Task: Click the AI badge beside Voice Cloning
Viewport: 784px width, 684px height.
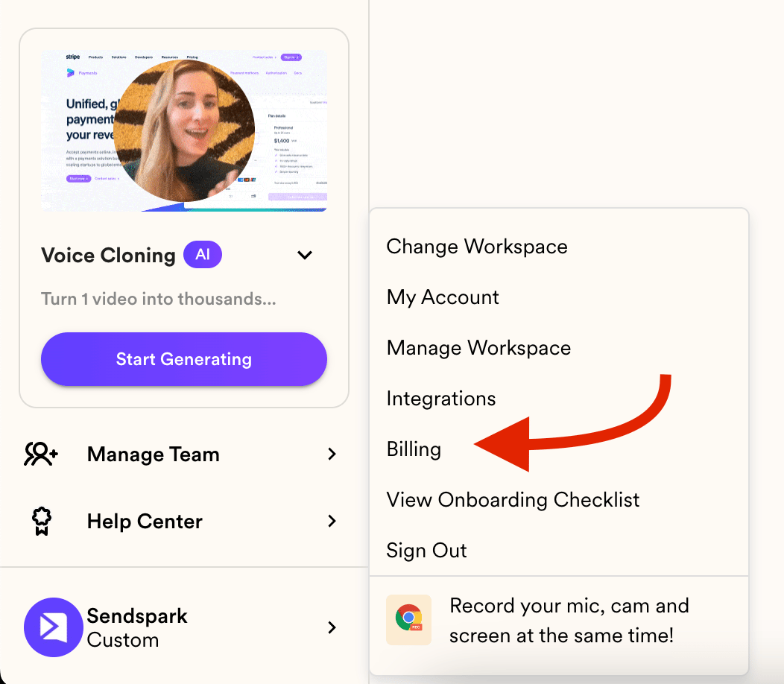Action: click(203, 255)
